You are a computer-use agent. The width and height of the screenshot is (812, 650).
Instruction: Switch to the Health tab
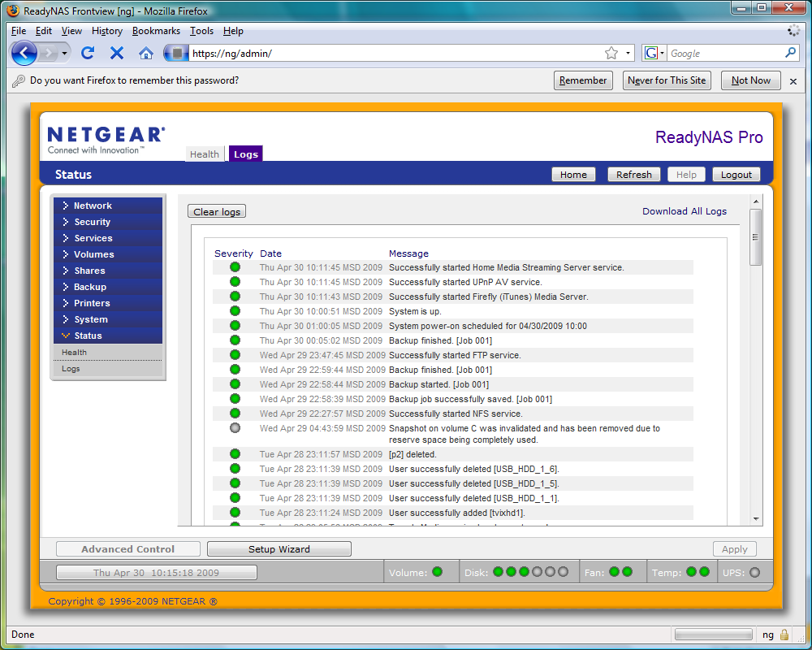205,154
